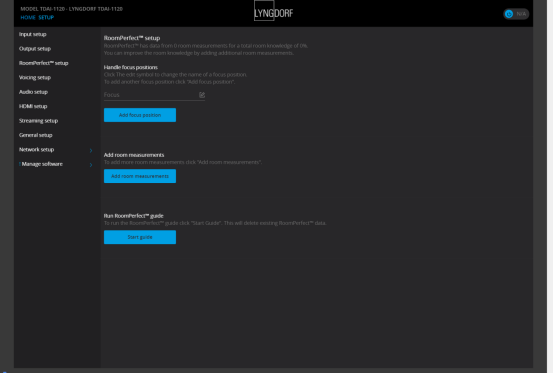Click the Handle focus positions heading
This screenshot has width=553, height=373.
131,67
